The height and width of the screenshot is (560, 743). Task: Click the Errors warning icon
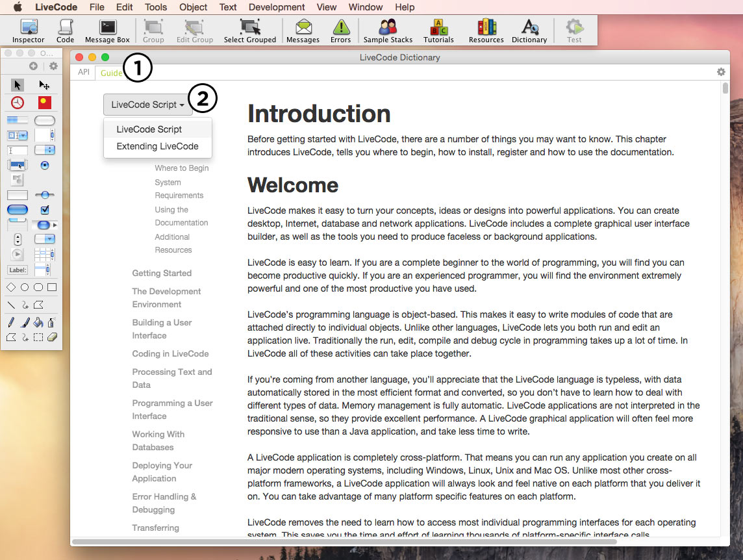tap(340, 31)
